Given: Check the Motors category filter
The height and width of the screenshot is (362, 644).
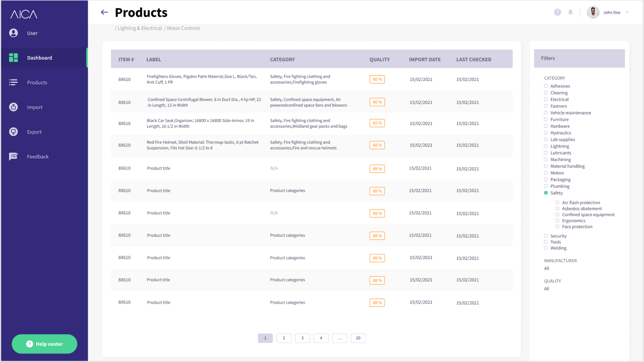Looking at the screenshot, I should point(546,173).
